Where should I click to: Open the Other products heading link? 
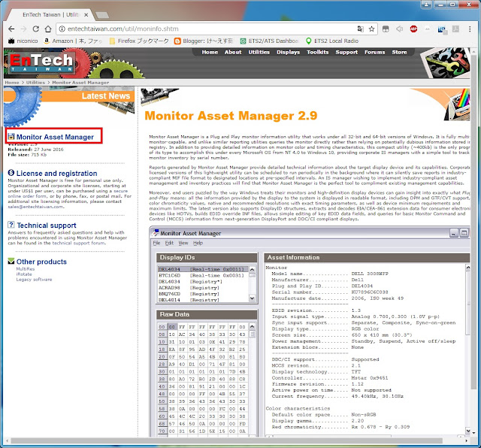pyautogui.click(x=41, y=262)
